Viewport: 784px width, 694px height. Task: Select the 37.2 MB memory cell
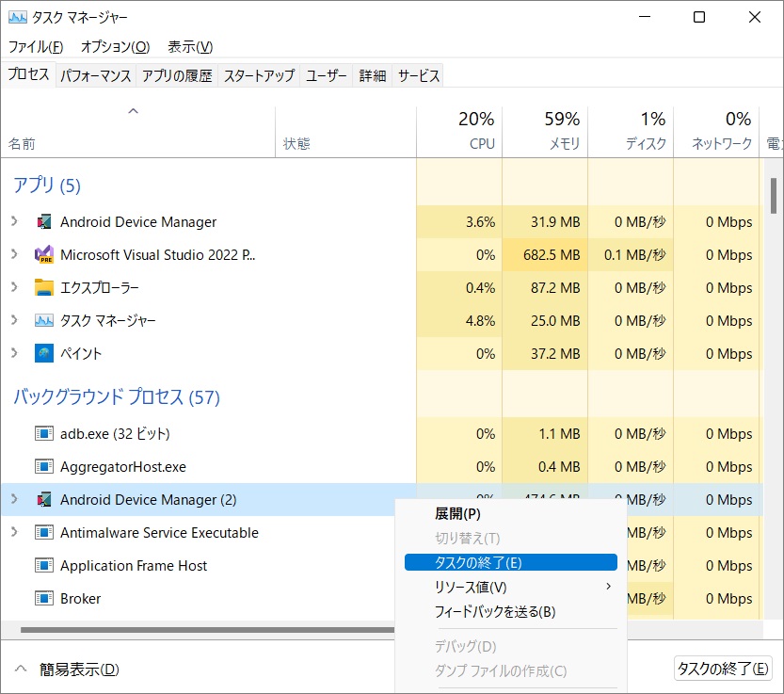click(545, 354)
